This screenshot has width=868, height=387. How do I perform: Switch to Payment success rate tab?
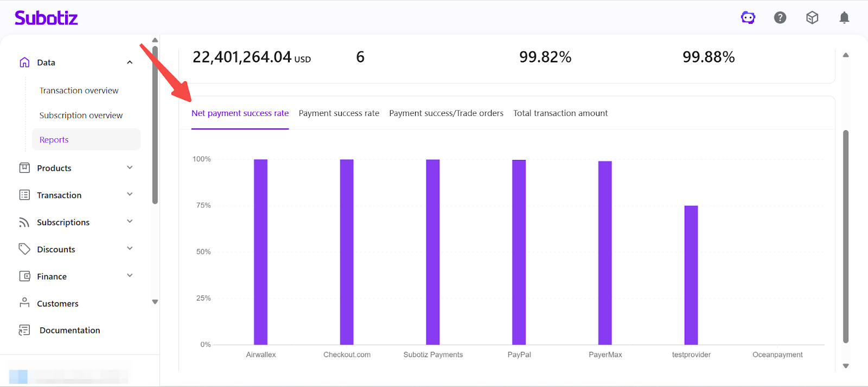point(339,113)
